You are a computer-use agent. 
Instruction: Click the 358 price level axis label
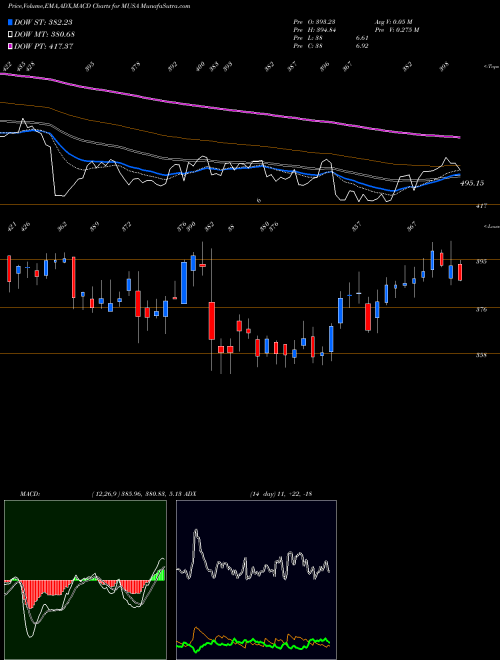coord(481,355)
